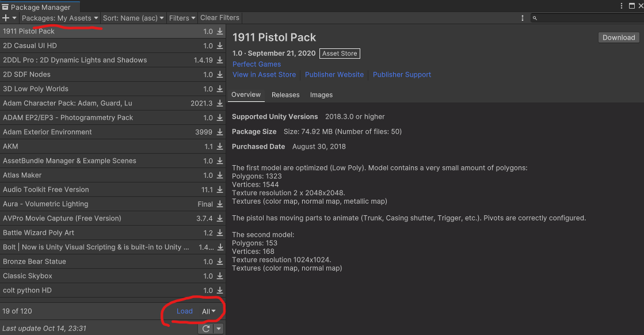Viewport: 644px width, 335px height.
Task: Select 2D Casual UI HD package
Action: tap(113, 45)
